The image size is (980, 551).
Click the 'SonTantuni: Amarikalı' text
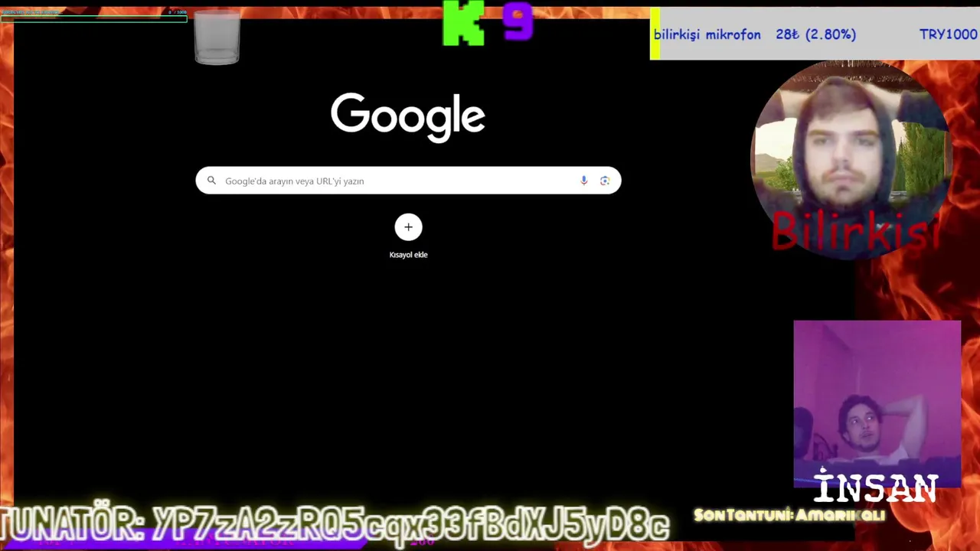(x=789, y=516)
